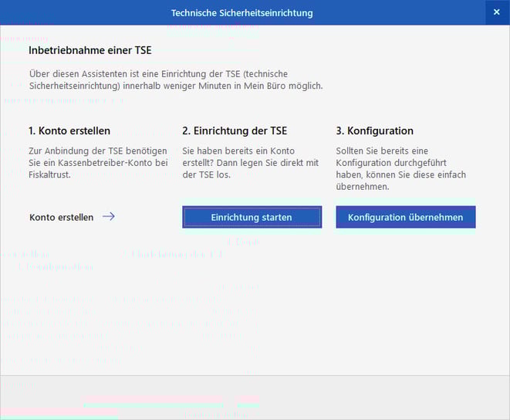Image resolution: width=510 pixels, height=420 pixels.
Task: Click the description starting Zur Anbindung der TSE
Action: tap(98, 163)
